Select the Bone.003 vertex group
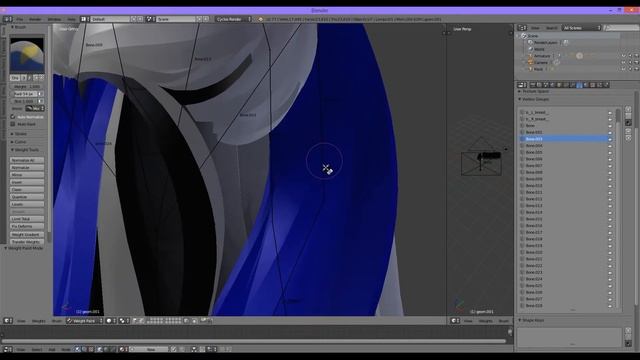Image resolution: width=640 pixels, height=360 pixels. (565, 139)
